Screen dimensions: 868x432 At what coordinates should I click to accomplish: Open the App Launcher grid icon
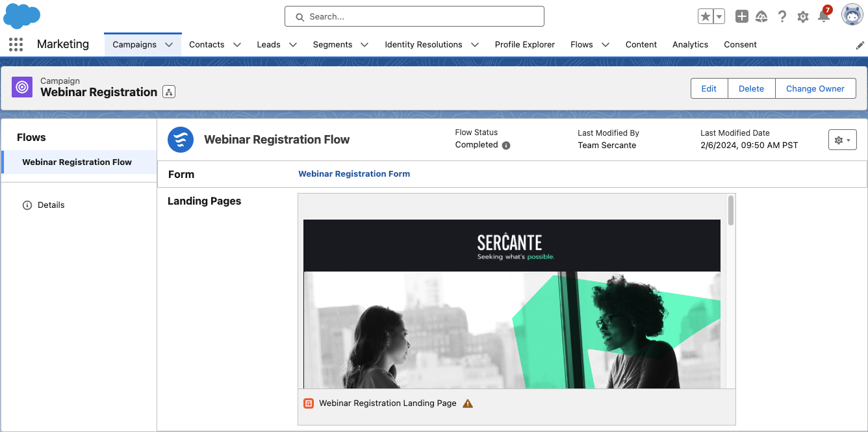click(x=16, y=44)
